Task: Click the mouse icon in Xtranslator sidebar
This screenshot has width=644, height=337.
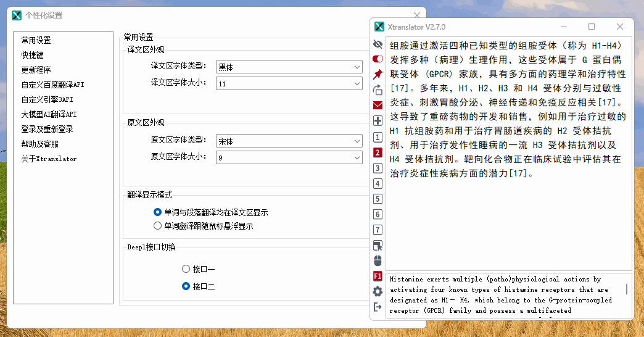Action: tap(378, 260)
